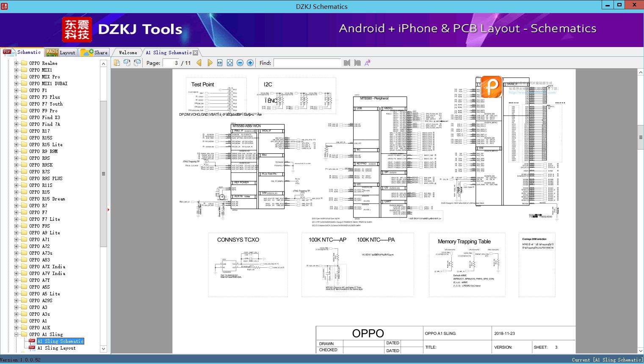The height and width of the screenshot is (364, 644).
Task: Expand the OPPO A9 Lite node
Action: [17, 233]
